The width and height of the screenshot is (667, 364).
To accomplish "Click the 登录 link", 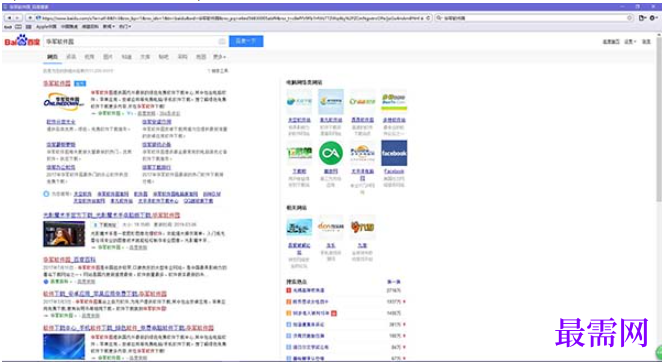I will point(646,42).
